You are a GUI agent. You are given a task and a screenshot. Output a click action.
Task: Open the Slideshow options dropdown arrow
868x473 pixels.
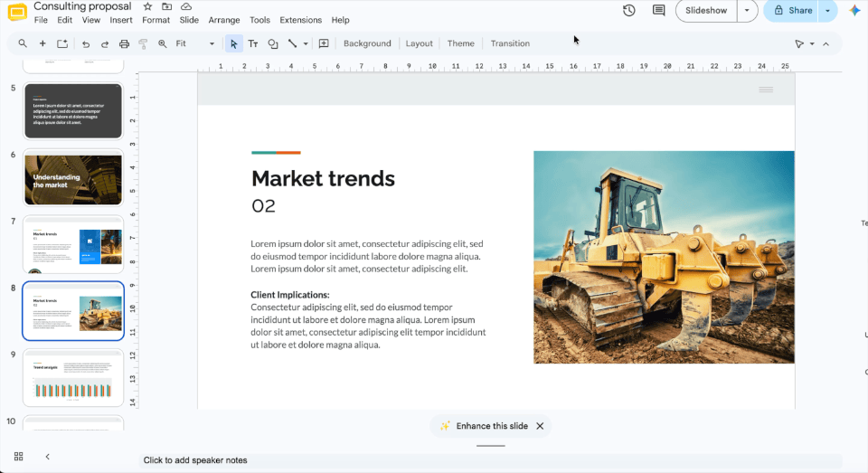[x=747, y=11]
